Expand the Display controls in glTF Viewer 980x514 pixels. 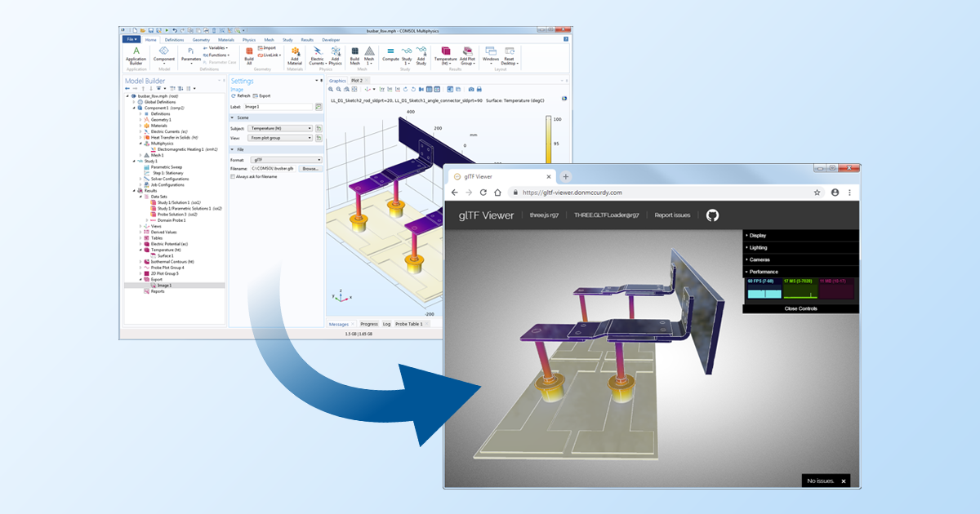point(800,236)
